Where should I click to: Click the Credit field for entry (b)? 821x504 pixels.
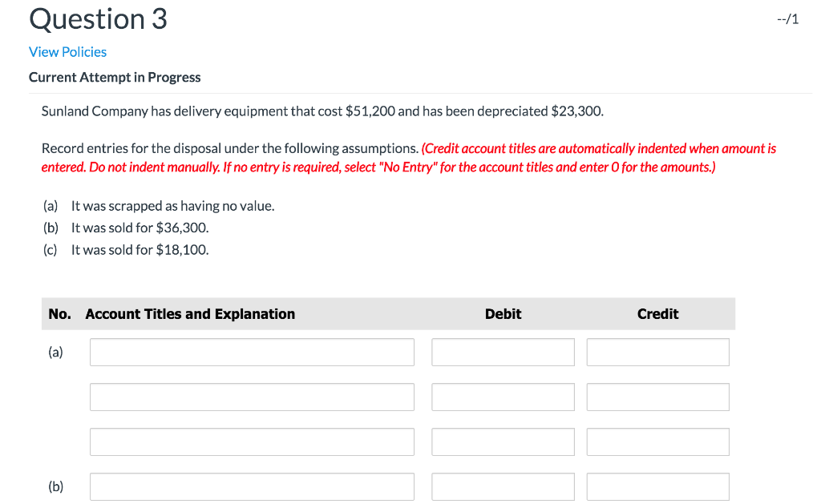coord(657,486)
